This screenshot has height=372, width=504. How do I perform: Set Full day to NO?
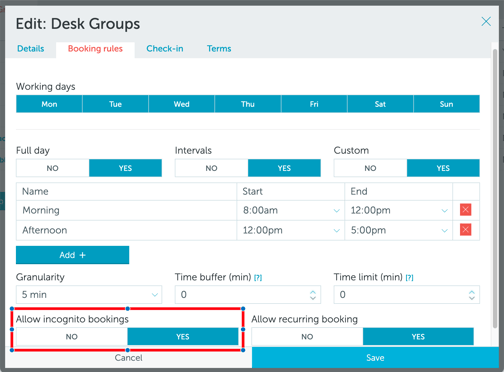53,168
